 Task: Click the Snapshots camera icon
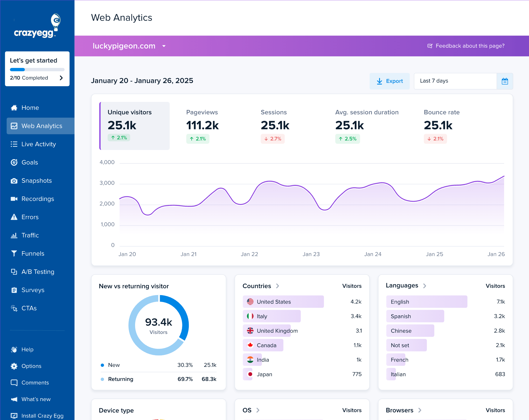click(x=14, y=181)
